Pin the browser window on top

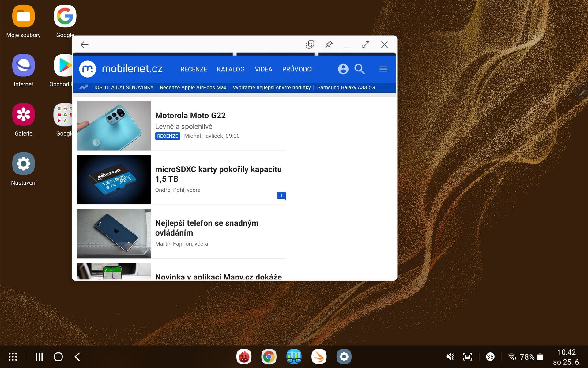329,44
